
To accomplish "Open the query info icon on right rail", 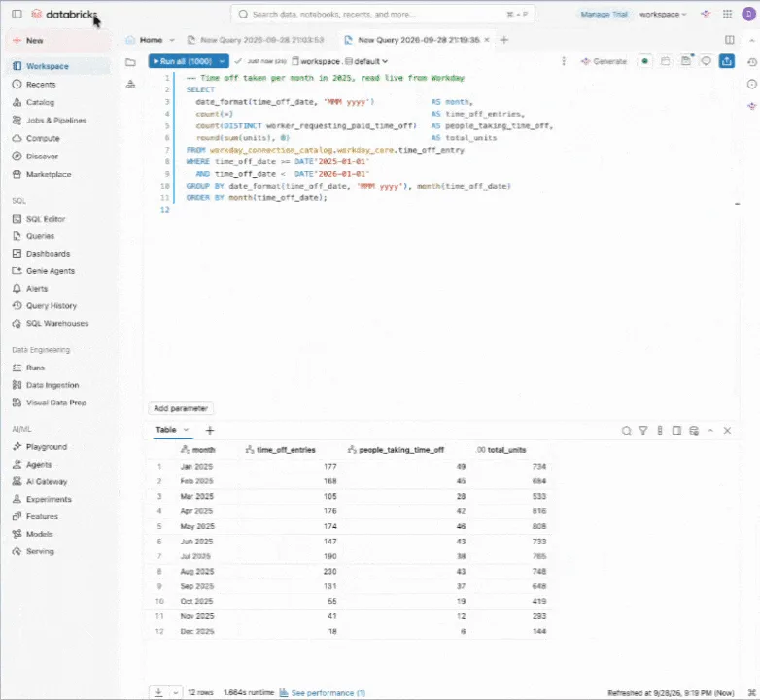I will 752,85.
